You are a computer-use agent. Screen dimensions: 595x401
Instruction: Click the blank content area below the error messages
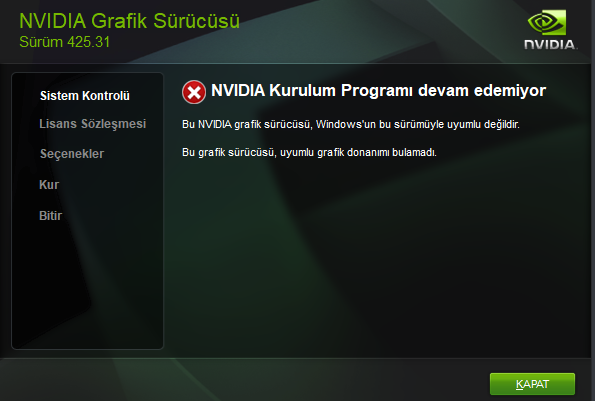point(379,258)
